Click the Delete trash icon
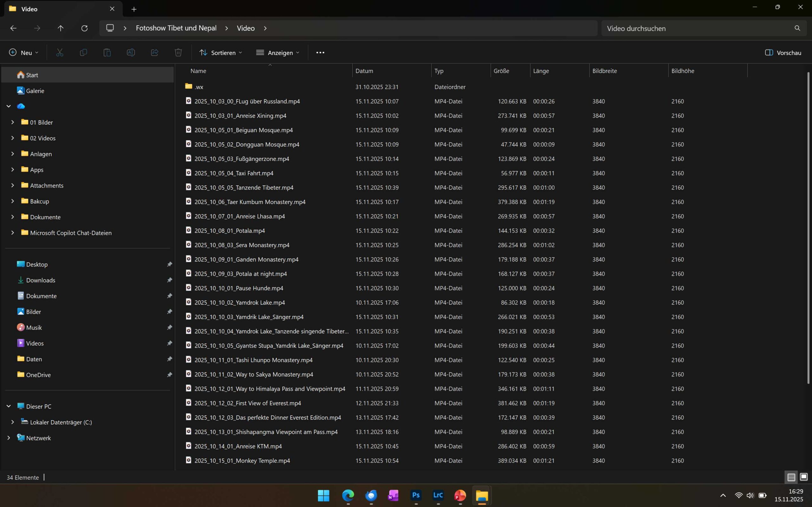The image size is (812, 507). [178, 53]
